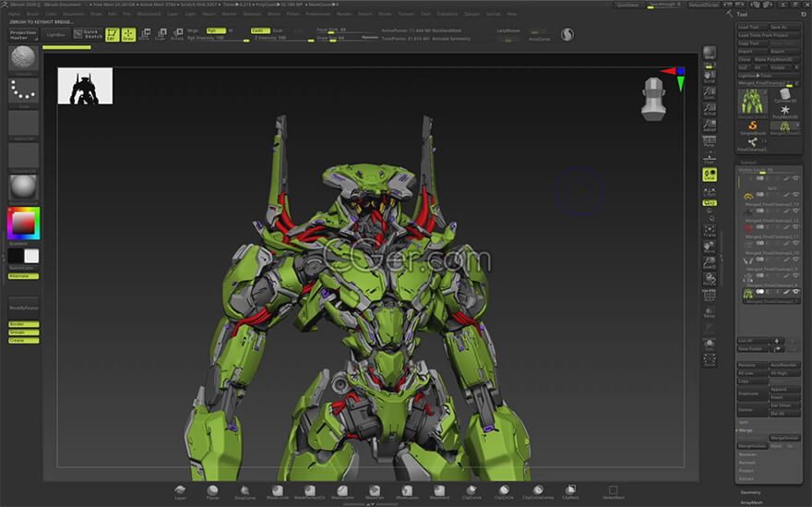Select the SliceCurve brush
Image resolution: width=812 pixels, height=507 pixels.
245,491
